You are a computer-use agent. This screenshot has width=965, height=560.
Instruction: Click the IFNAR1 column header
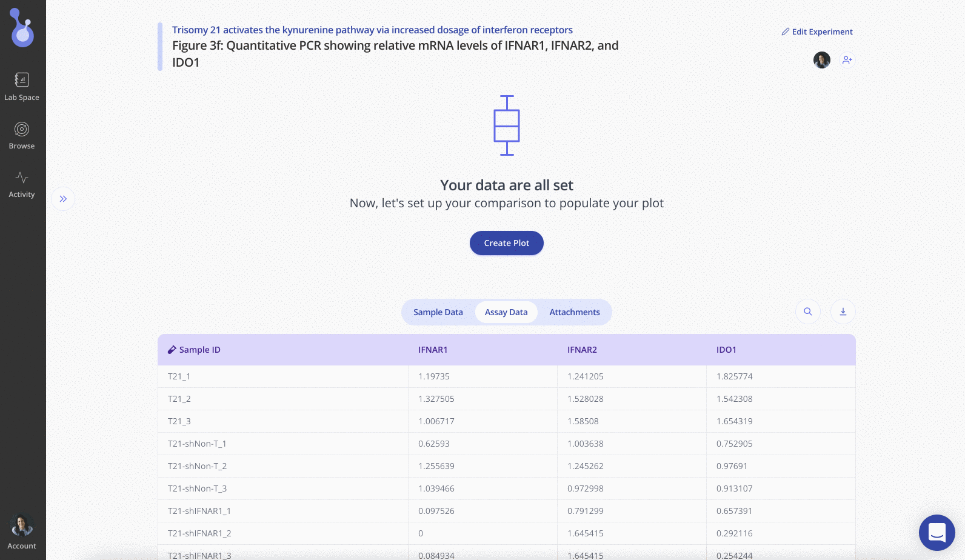pos(433,350)
